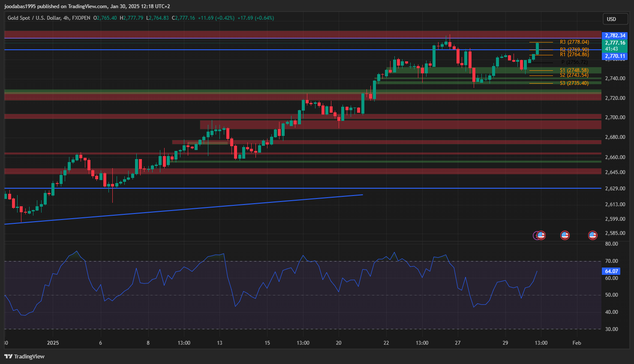Click the first US flag economic event icon
Image resolution: width=634 pixels, height=364 pixels.
(541, 235)
